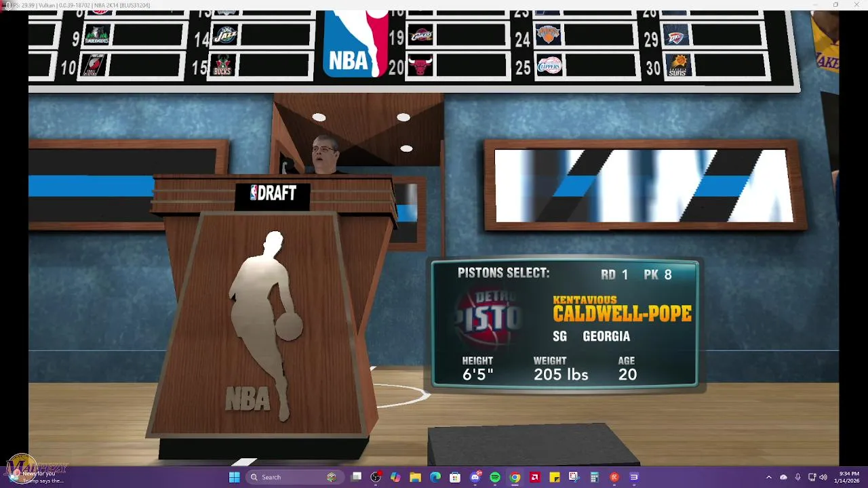
Task: Open AMD Software from taskbar
Action: pos(534,477)
